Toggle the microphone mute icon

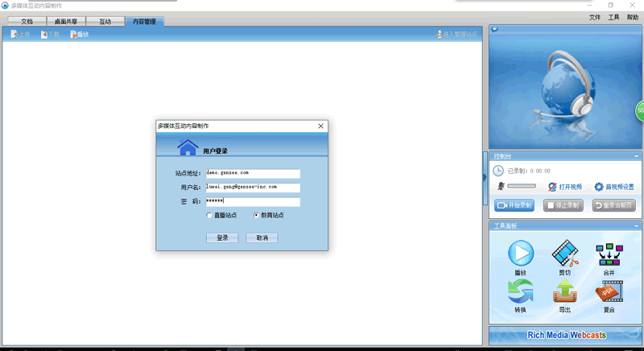pos(501,187)
